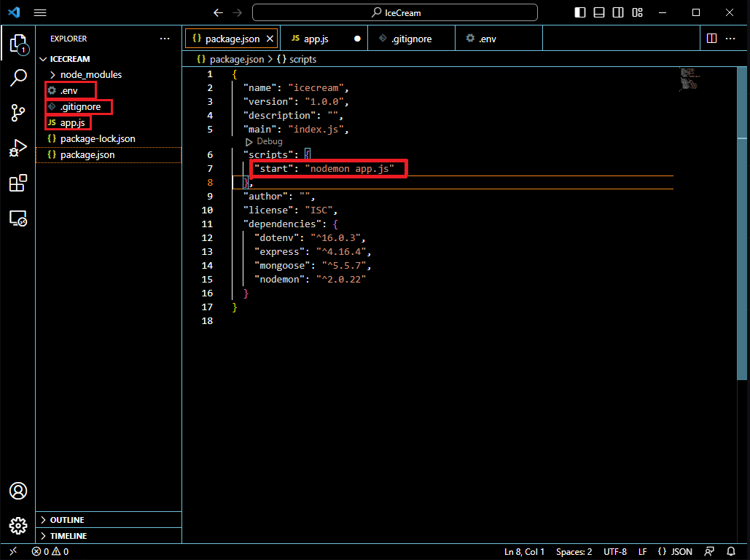The image size is (750, 560).
Task: Click the IceCream command center search box
Action: 395,13
